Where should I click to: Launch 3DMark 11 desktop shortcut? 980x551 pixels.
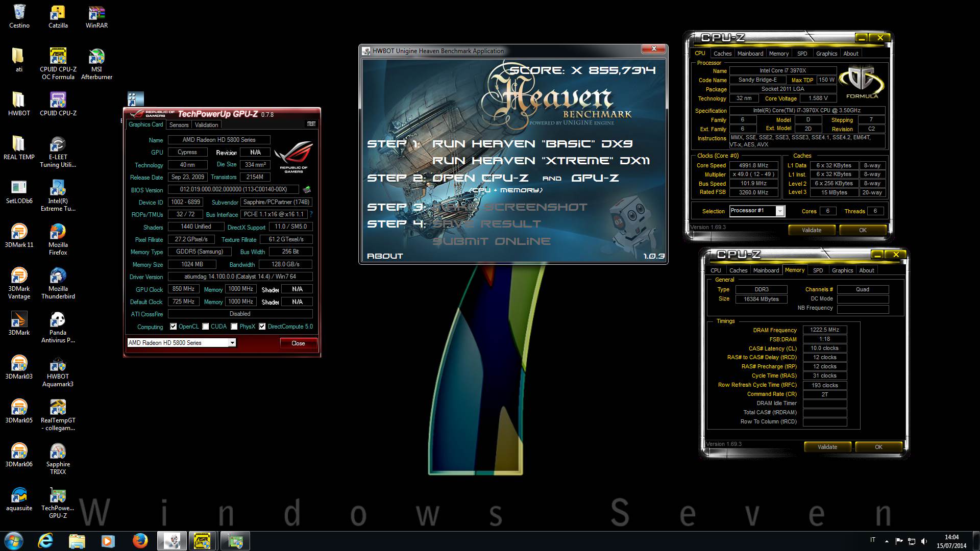click(x=19, y=236)
